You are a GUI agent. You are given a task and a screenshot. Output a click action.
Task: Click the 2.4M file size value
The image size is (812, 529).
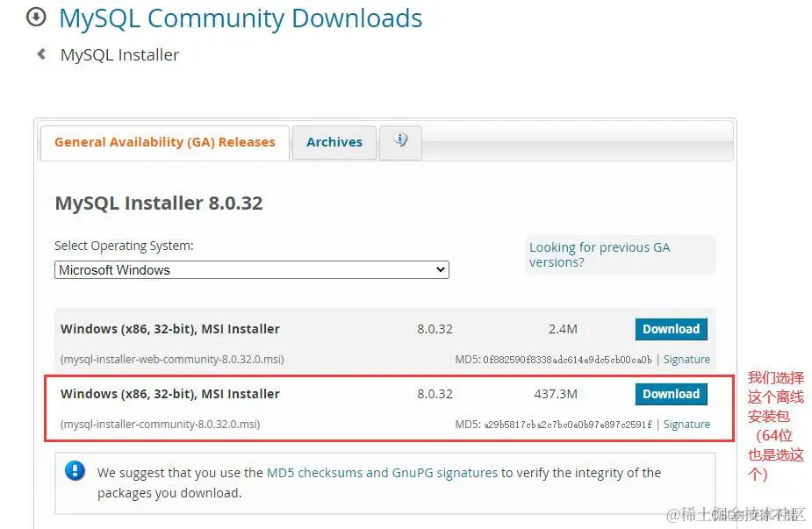coord(563,329)
